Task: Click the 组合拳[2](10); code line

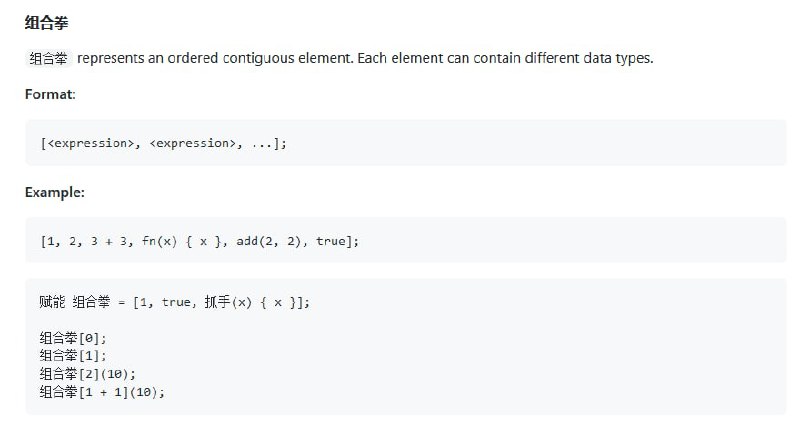Action: (x=88, y=374)
